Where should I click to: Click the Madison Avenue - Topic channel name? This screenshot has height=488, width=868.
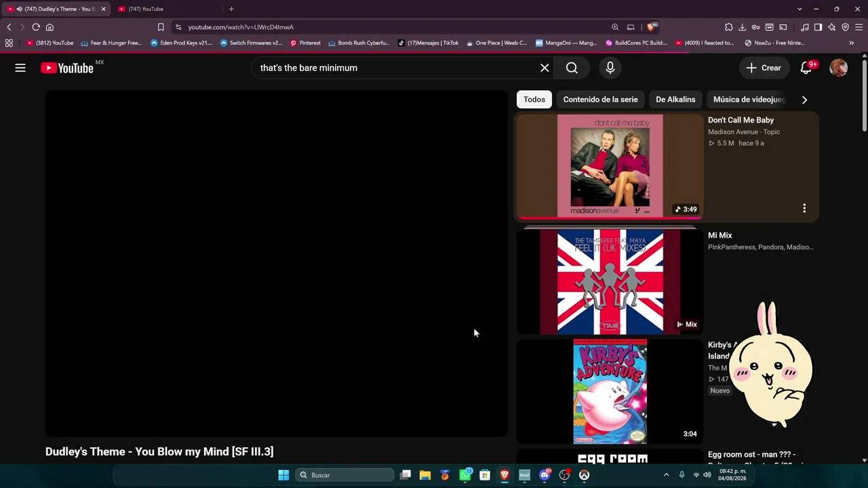[x=744, y=132]
